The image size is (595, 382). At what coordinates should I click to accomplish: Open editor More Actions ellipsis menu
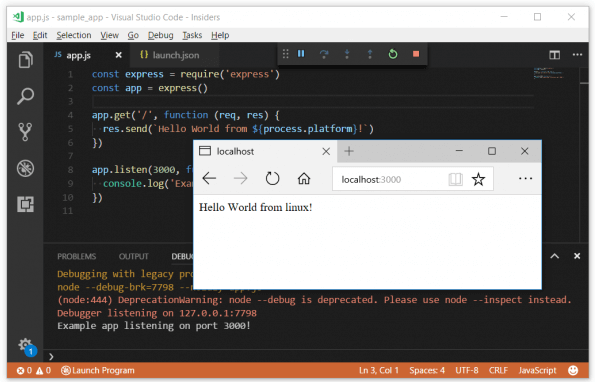577,55
